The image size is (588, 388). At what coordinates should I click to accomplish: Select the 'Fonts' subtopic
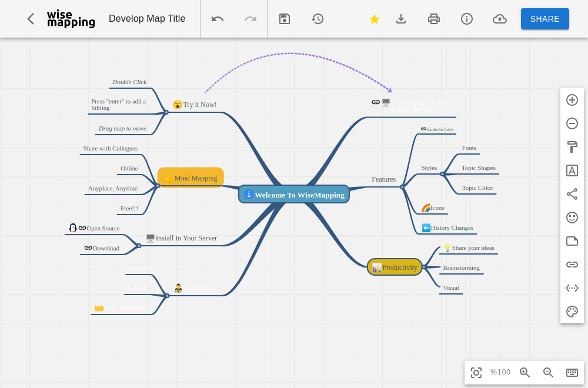tap(469, 148)
